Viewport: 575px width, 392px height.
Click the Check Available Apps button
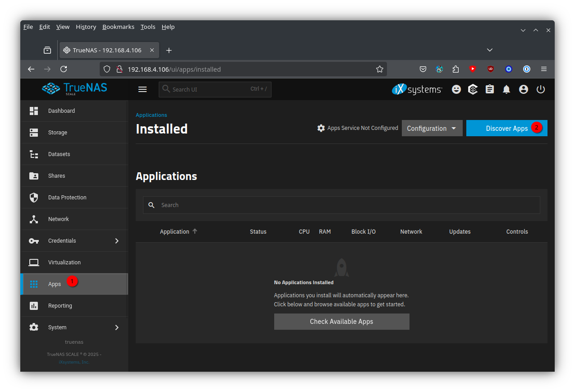[x=341, y=322]
